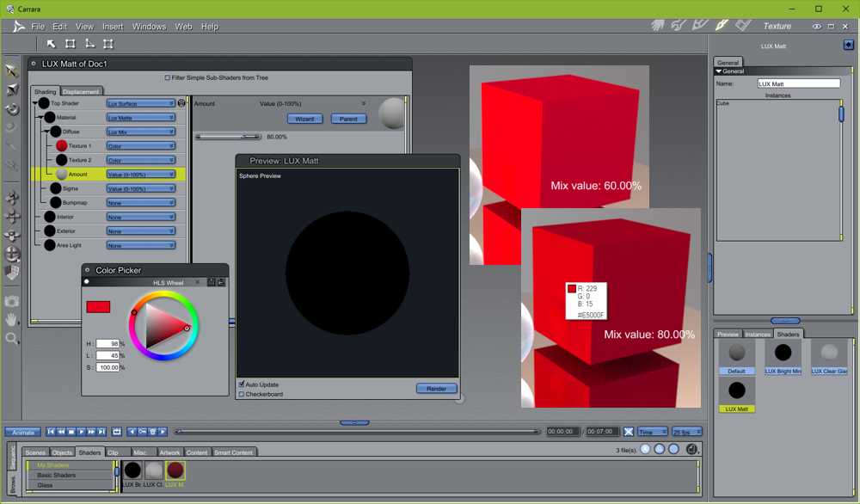Enable the Checkerboard preview option
This screenshot has height=504, width=860.
pos(242,394)
